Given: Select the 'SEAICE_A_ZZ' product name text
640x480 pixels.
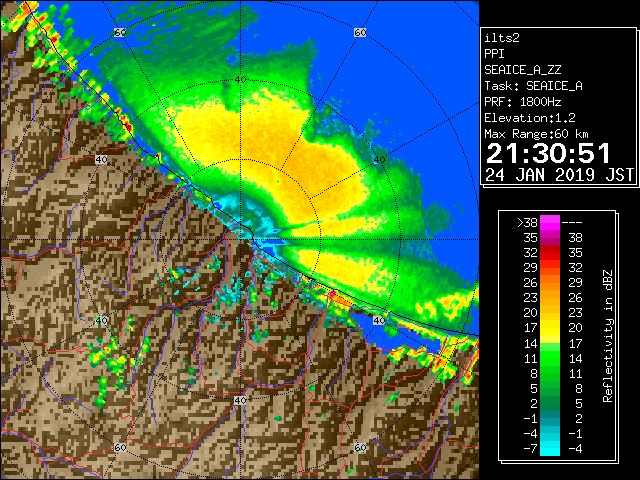Looking at the screenshot, I should (522, 70).
